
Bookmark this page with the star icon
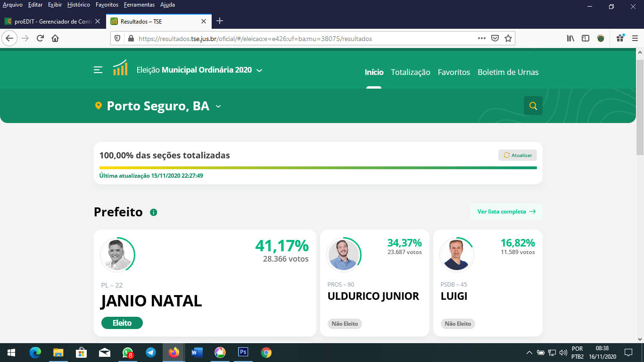pyautogui.click(x=508, y=39)
